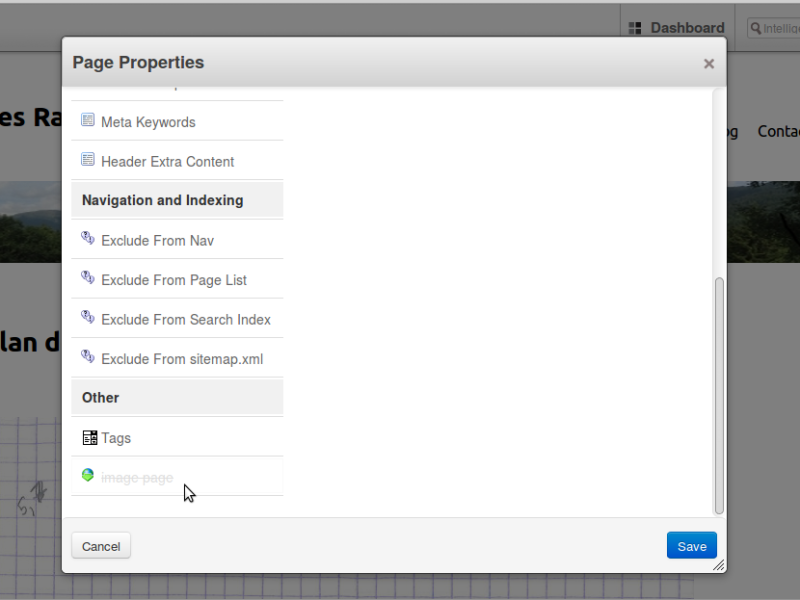The image size is (800, 600).
Task: Select the Exclude From Nav attribute
Action: [178, 239]
